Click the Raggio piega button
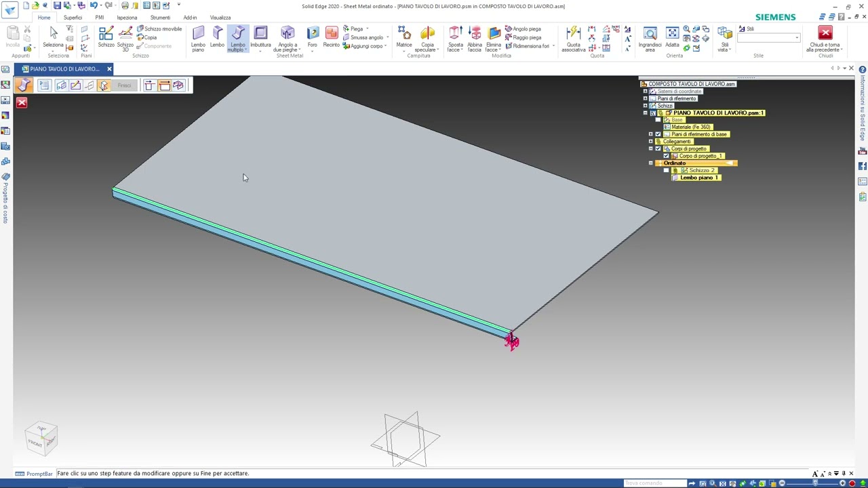The image size is (868, 488). point(523,37)
